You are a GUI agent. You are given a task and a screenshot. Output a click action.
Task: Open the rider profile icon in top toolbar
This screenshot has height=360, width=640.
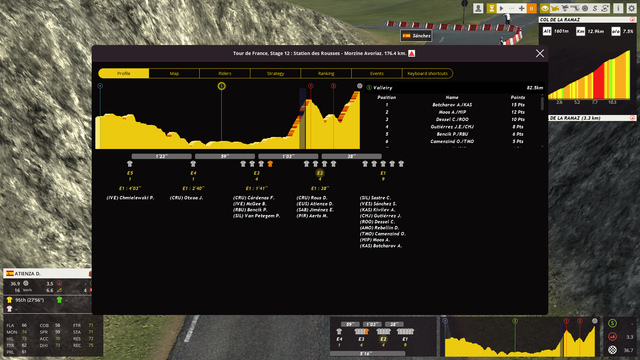(478, 8)
